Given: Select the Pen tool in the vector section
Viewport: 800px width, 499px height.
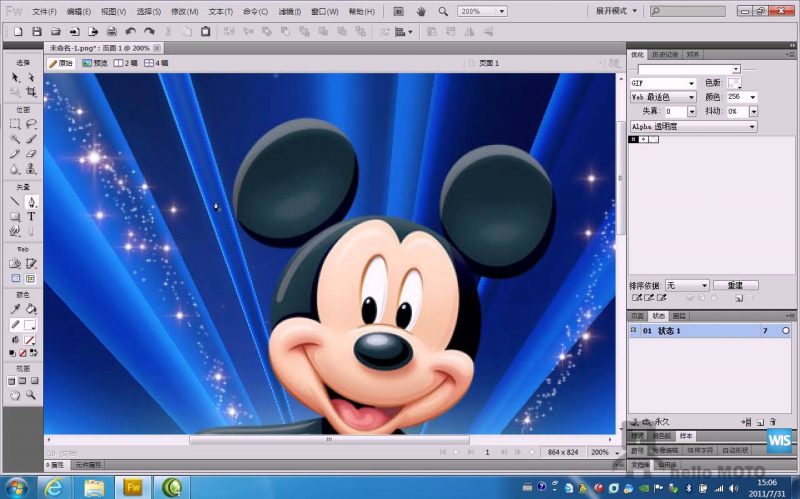Looking at the screenshot, I should 31,201.
